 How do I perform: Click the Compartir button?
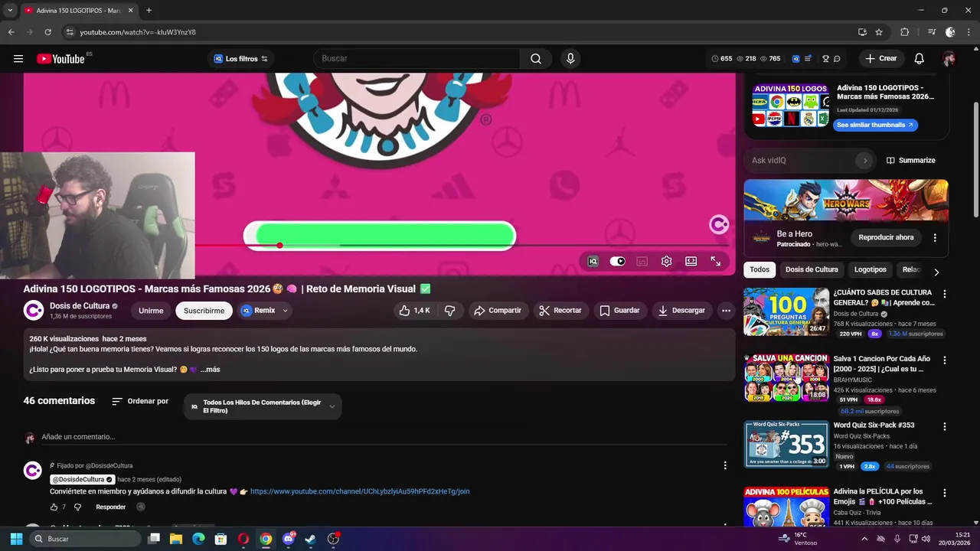498,311
